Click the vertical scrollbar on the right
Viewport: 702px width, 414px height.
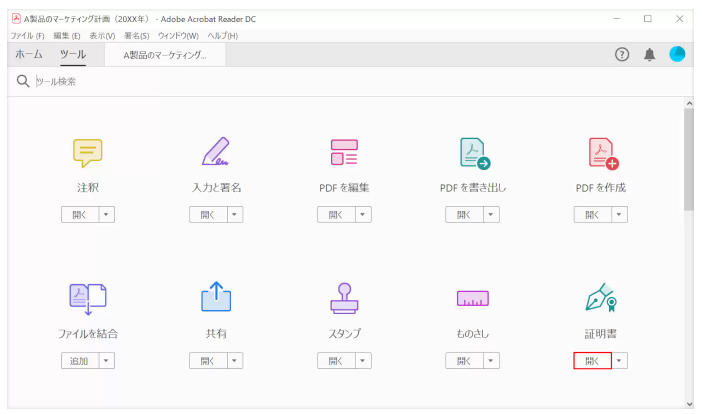(688, 160)
